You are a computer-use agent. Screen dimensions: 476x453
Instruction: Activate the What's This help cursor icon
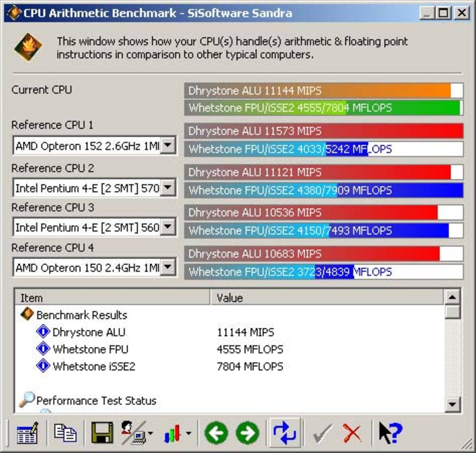pos(391,433)
